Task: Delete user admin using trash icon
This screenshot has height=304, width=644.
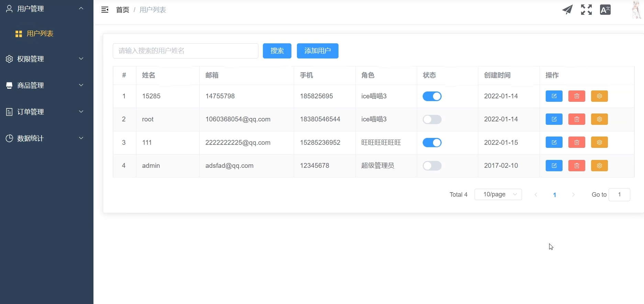Action: click(577, 166)
